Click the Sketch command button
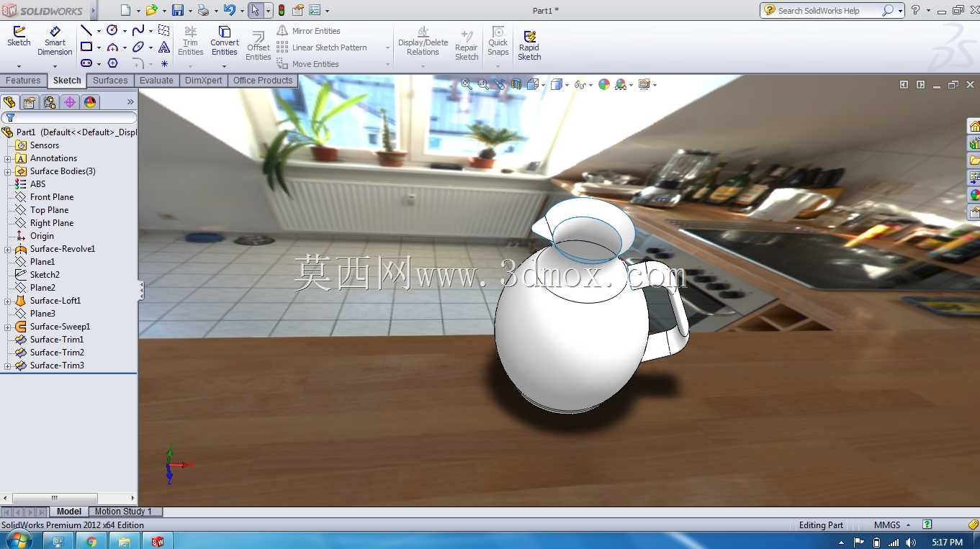980x549 pixels. click(19, 37)
